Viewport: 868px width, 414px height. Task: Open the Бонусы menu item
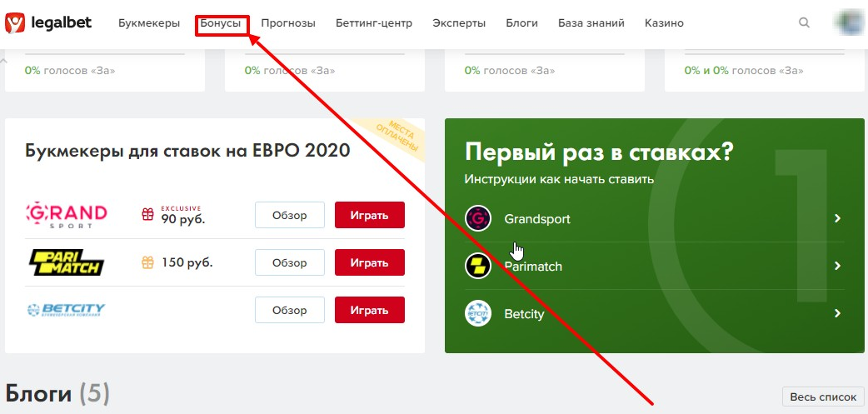click(221, 23)
